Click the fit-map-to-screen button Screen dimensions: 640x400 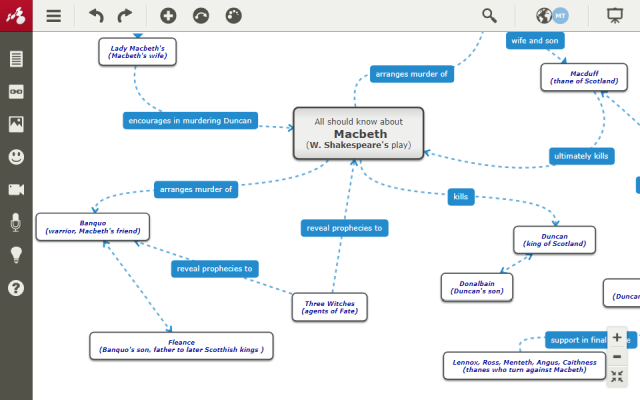[617, 376]
